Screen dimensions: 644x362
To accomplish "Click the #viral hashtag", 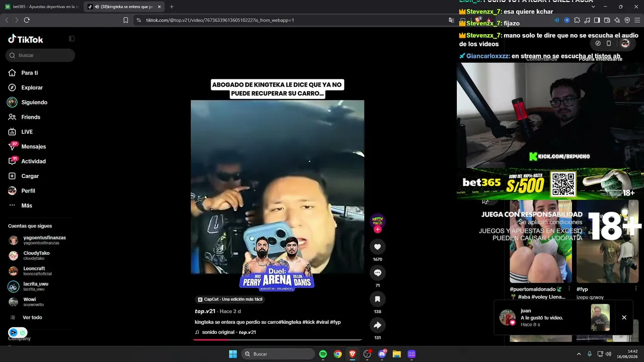I will click(x=323, y=322).
